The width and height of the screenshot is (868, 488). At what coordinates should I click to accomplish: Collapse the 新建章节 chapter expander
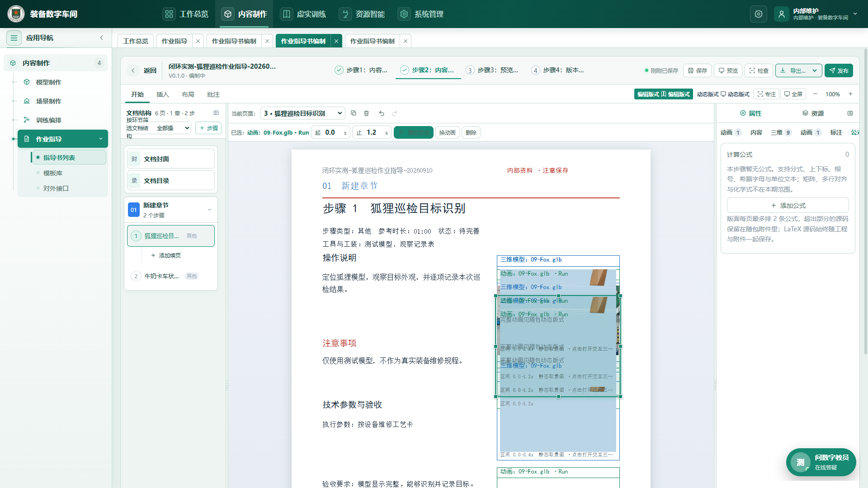(x=209, y=210)
